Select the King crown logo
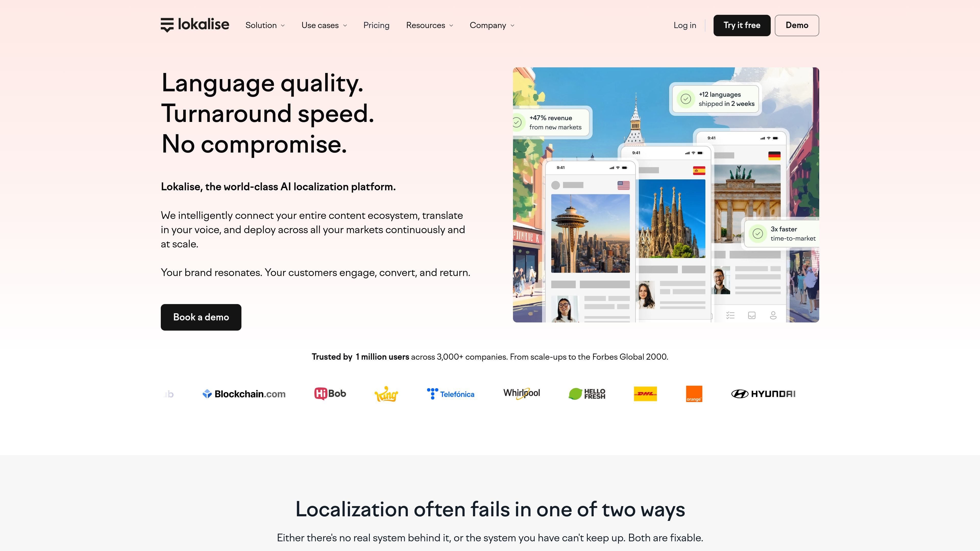The image size is (980, 551). 386,394
